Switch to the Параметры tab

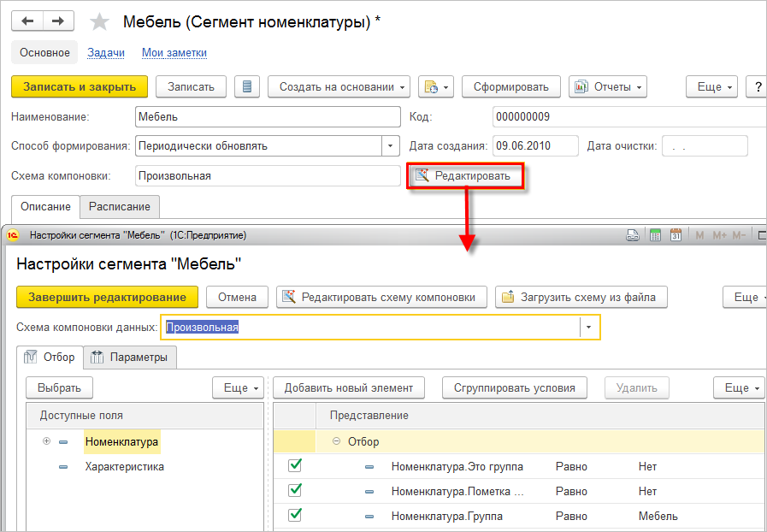pyautogui.click(x=130, y=357)
